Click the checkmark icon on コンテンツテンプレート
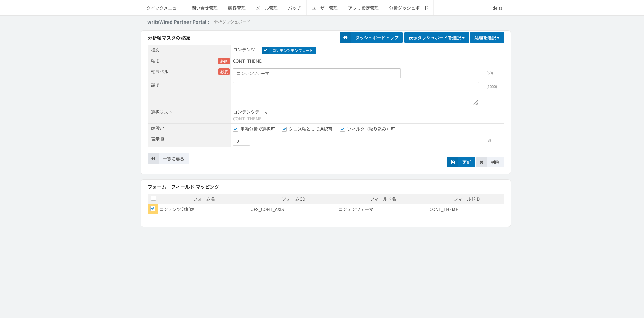Viewport: 644px width, 318px height. (x=265, y=50)
